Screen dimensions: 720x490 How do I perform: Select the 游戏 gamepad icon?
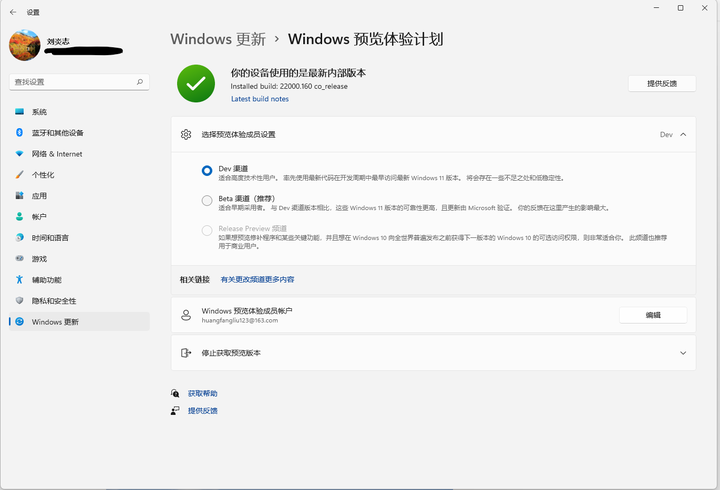[x=19, y=259]
